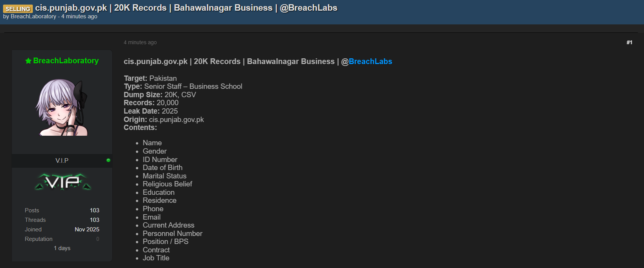644x268 pixels.
Task: Click the Joined date Nov 2025
Action: 87,229
